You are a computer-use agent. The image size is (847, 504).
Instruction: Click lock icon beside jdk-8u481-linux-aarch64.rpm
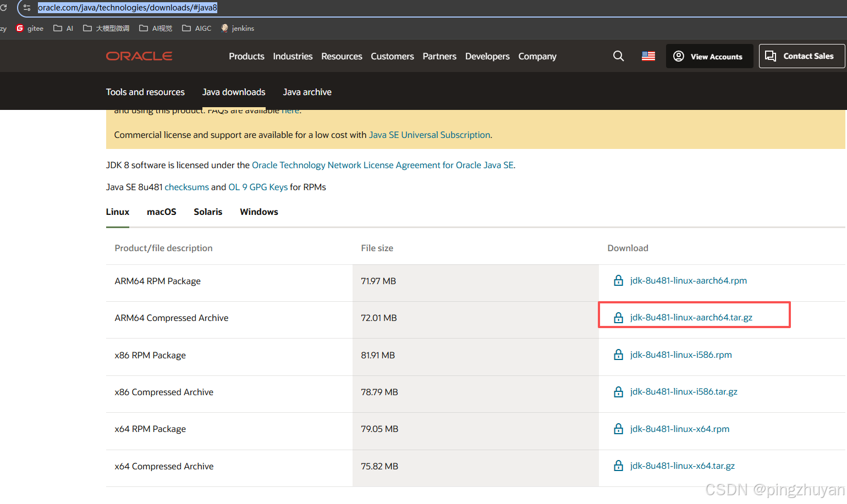pyautogui.click(x=618, y=280)
